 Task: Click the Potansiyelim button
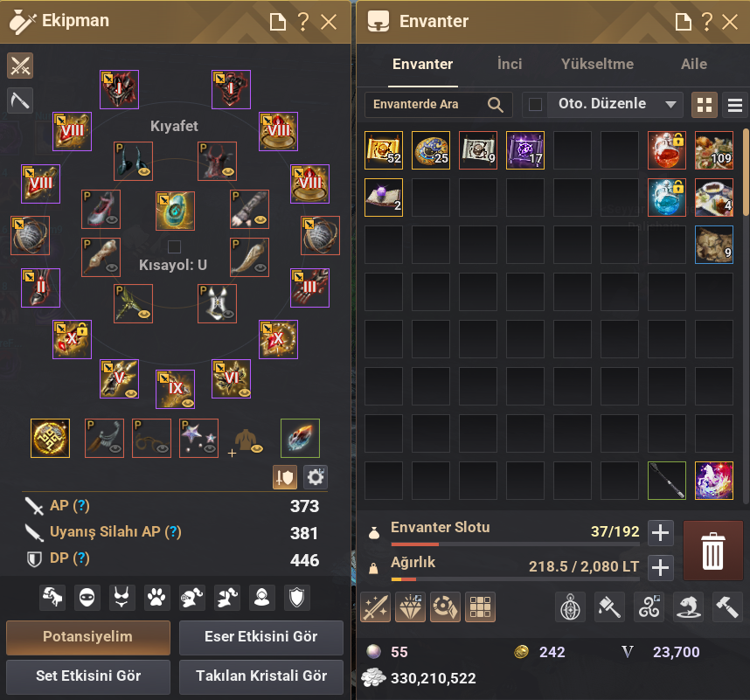coord(88,637)
